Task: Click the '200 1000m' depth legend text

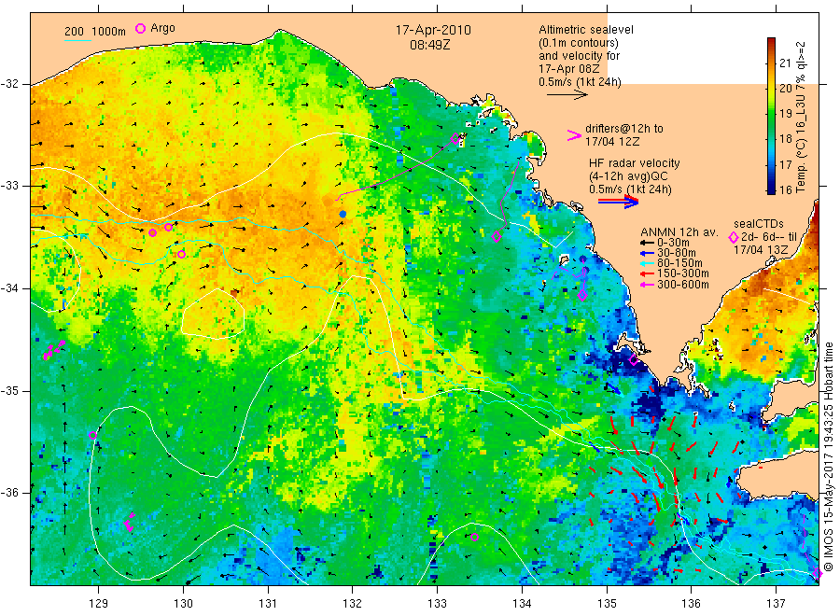Action: click(x=95, y=32)
